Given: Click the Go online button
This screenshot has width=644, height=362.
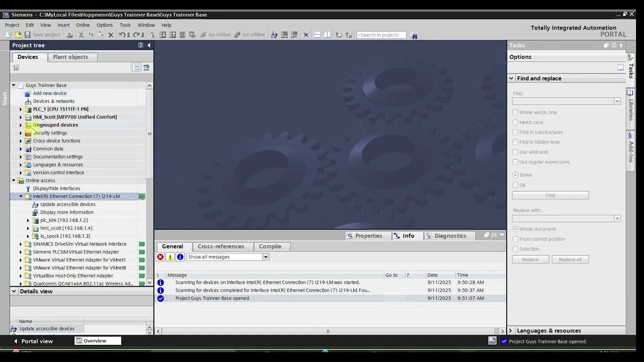Looking at the screenshot, I should point(215,35).
